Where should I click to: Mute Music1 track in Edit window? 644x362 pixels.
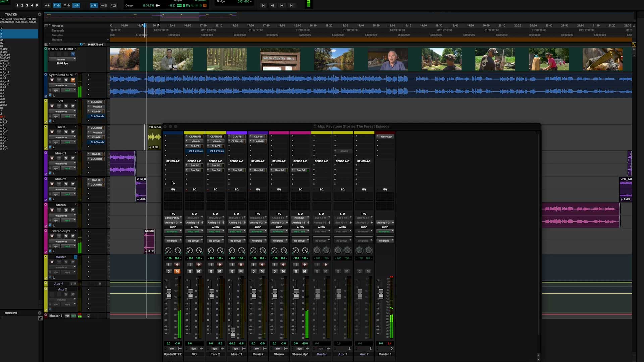click(x=73, y=158)
